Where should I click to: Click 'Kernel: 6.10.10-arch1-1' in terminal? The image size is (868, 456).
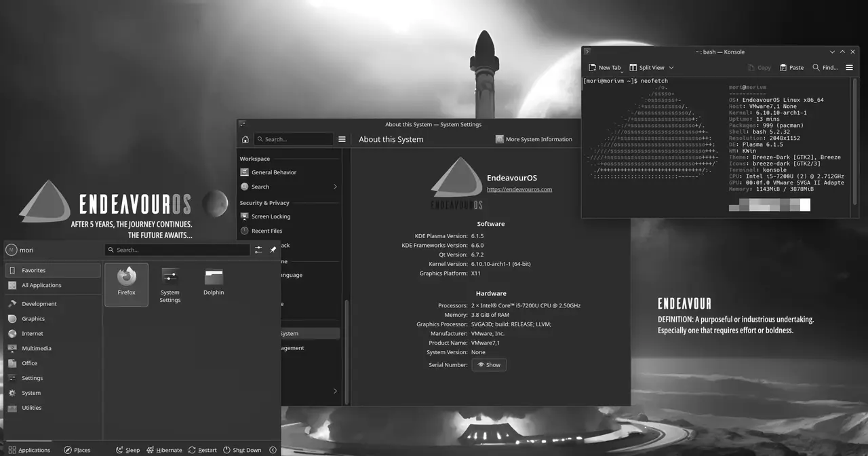(768, 113)
